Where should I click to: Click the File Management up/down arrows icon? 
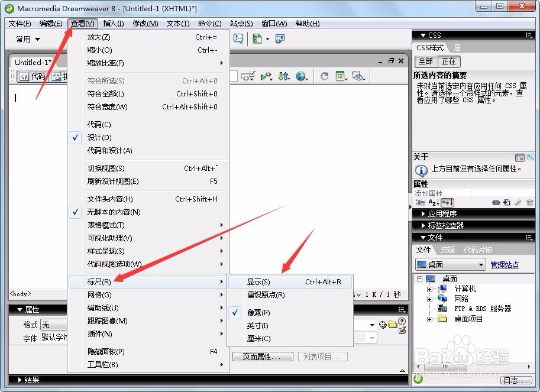[284, 76]
